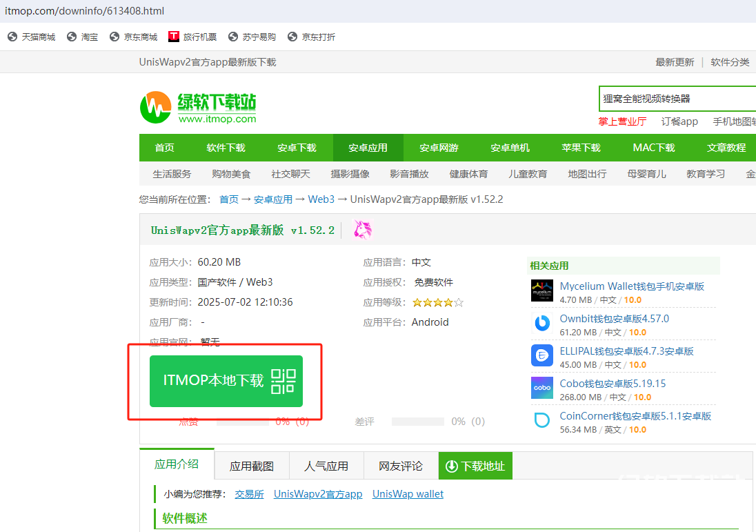Click the 下载地址 green tab button
The width and height of the screenshot is (756, 532).
click(475, 466)
